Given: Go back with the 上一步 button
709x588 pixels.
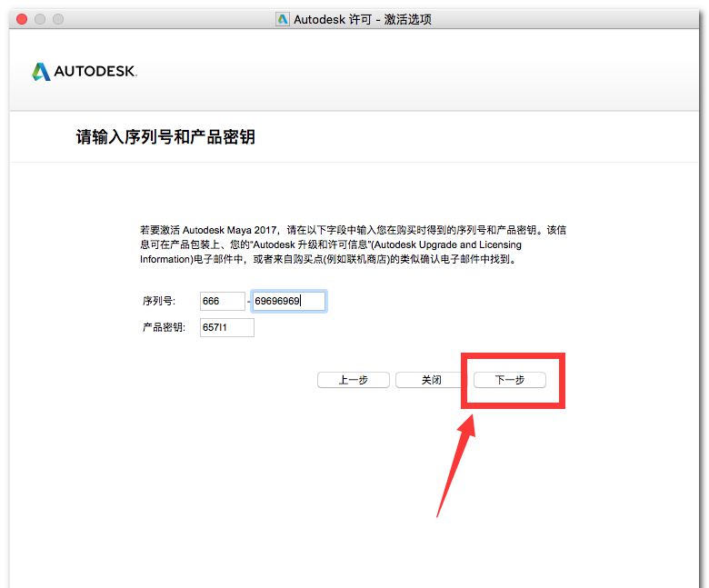Looking at the screenshot, I should (354, 380).
